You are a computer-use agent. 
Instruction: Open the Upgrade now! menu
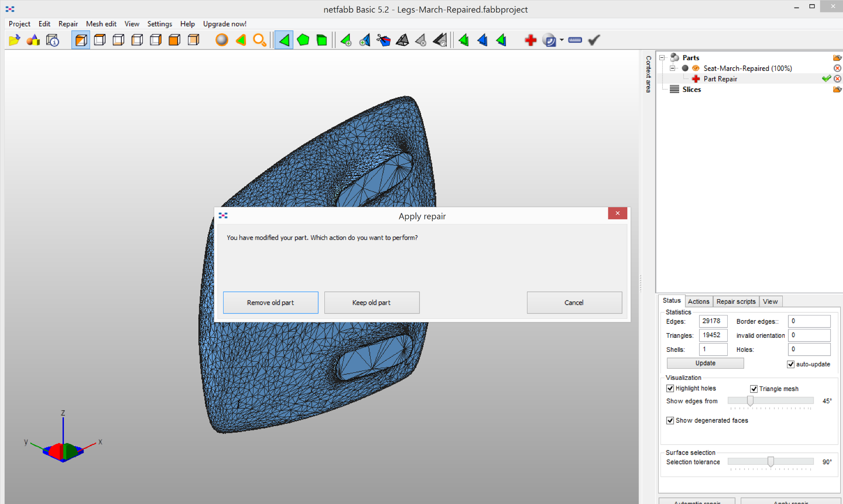[x=225, y=24]
